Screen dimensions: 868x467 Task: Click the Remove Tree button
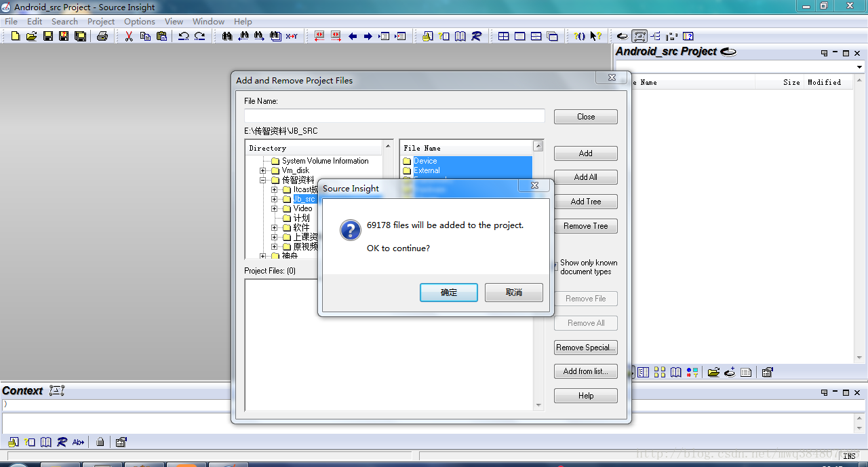586,226
